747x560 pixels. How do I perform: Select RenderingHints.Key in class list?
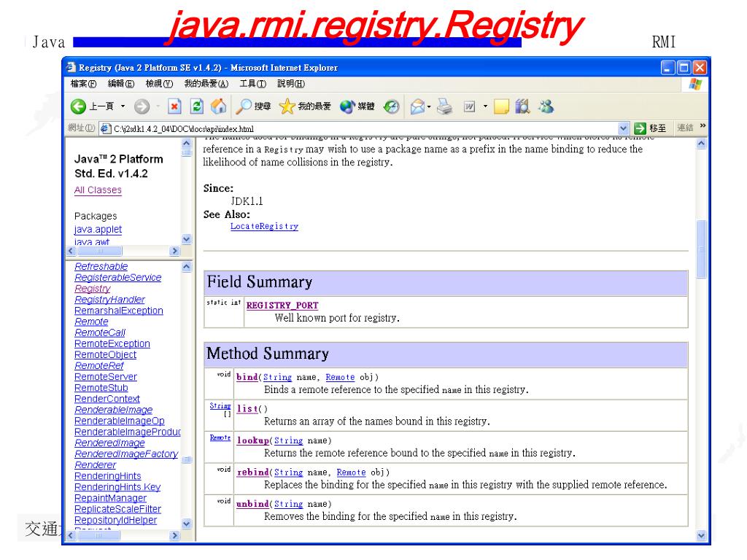coord(117,487)
